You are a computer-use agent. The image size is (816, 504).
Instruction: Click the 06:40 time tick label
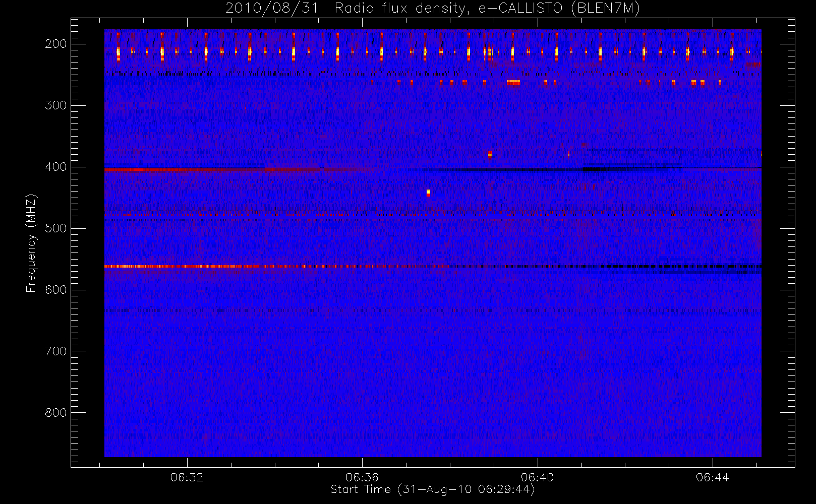pyautogui.click(x=538, y=477)
